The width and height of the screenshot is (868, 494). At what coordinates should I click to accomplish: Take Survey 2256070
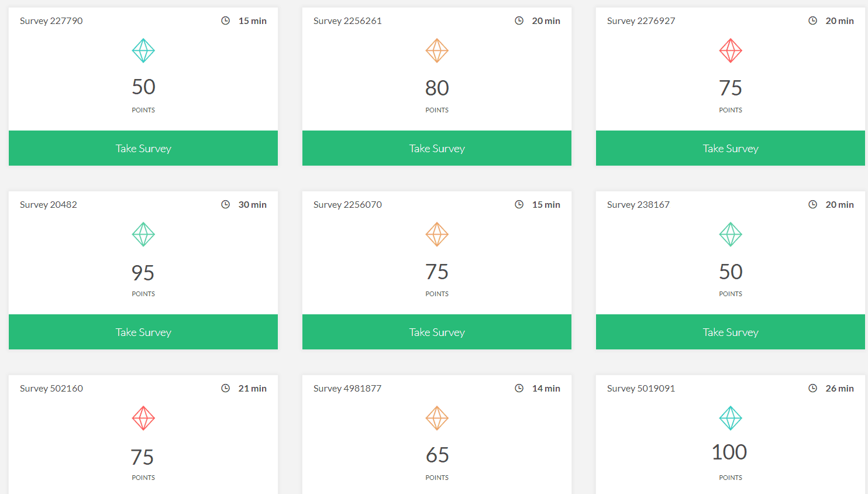[437, 332]
